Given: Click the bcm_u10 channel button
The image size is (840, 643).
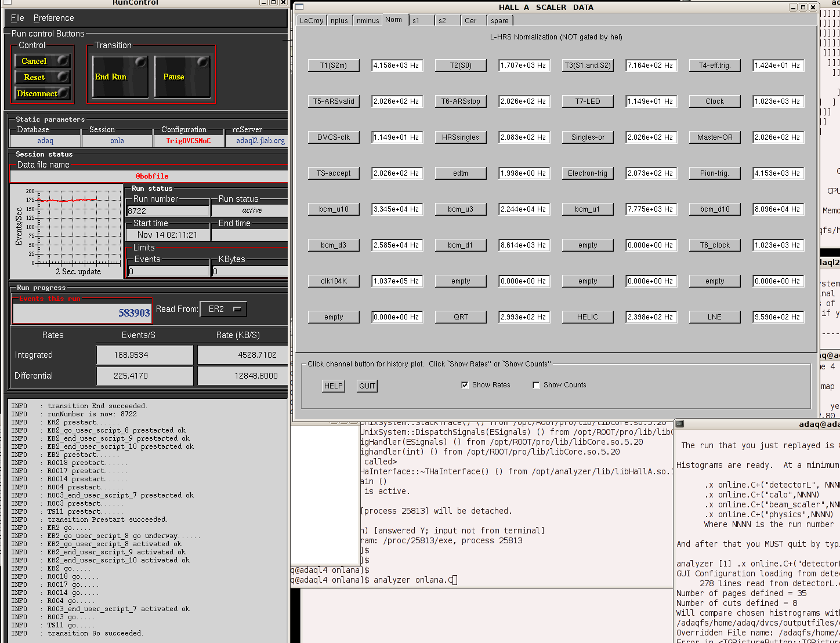Looking at the screenshot, I should 334,209.
